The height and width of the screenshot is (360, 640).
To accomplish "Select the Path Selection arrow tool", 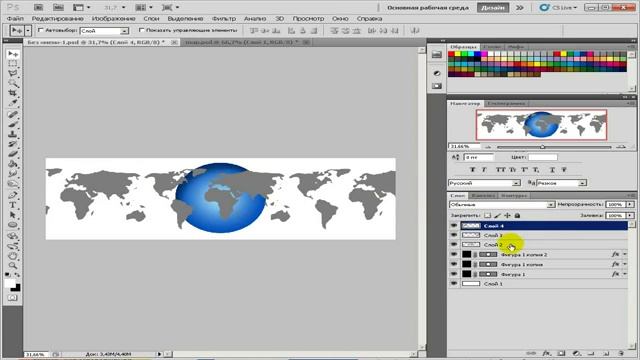I will click(13, 215).
